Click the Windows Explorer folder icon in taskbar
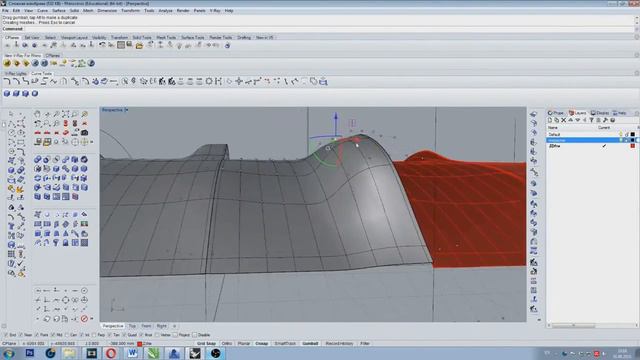This screenshot has height=360, width=640. coord(70,353)
